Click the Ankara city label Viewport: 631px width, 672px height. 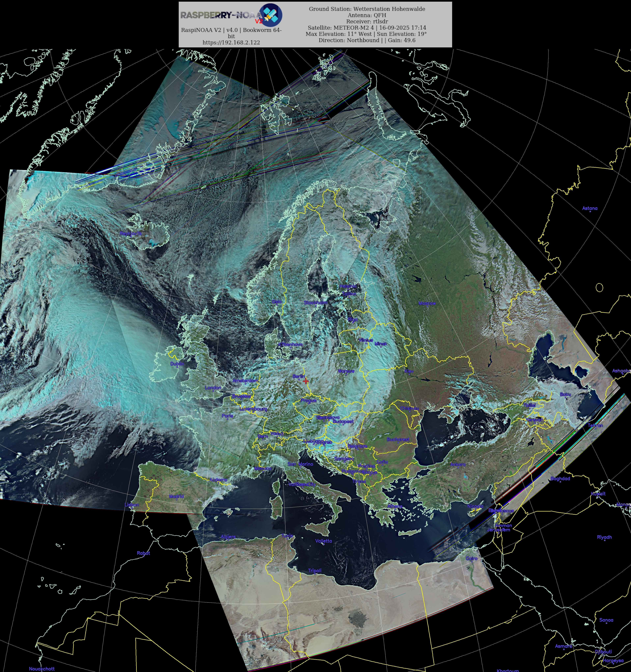pos(458,464)
